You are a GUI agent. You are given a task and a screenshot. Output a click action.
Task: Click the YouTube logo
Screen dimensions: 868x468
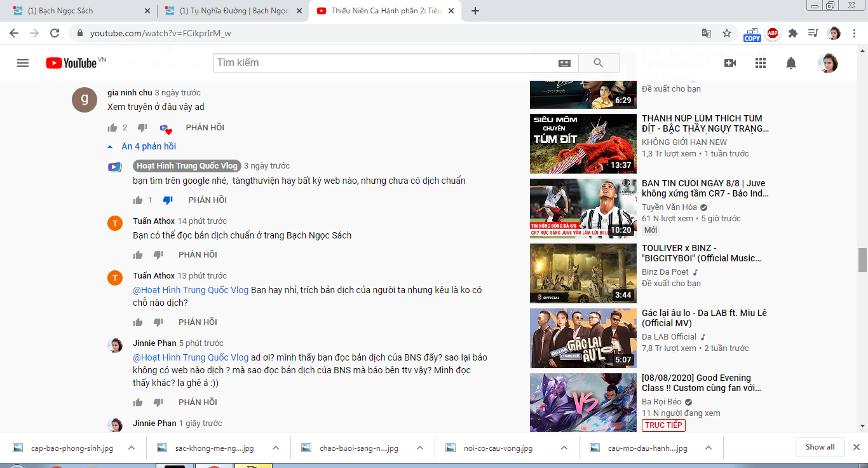pos(72,63)
